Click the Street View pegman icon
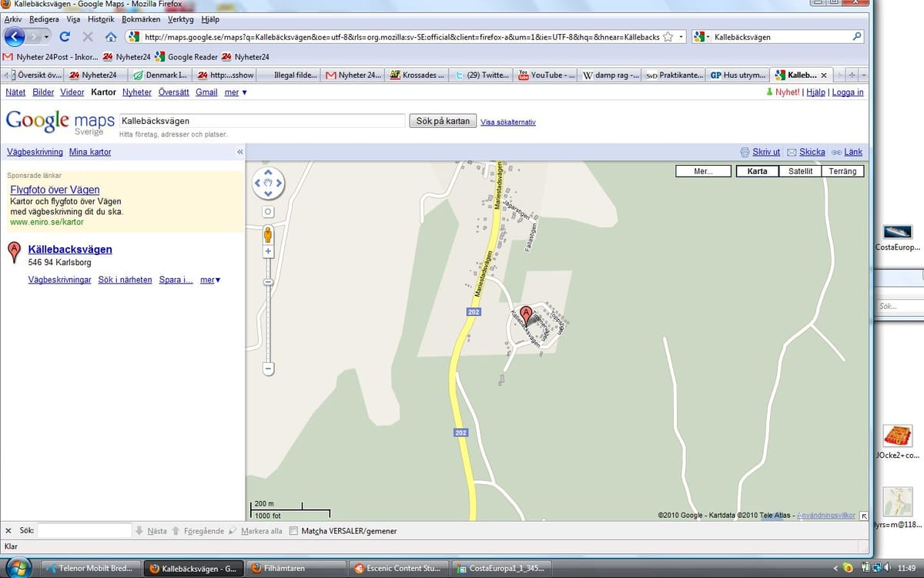924x578 pixels. pyautogui.click(x=268, y=234)
